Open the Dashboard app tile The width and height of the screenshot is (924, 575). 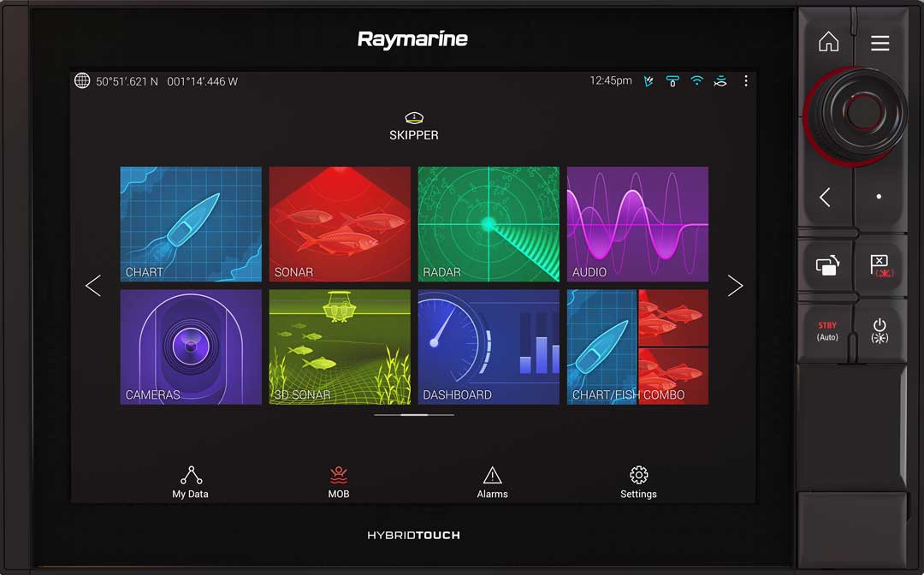click(x=489, y=347)
